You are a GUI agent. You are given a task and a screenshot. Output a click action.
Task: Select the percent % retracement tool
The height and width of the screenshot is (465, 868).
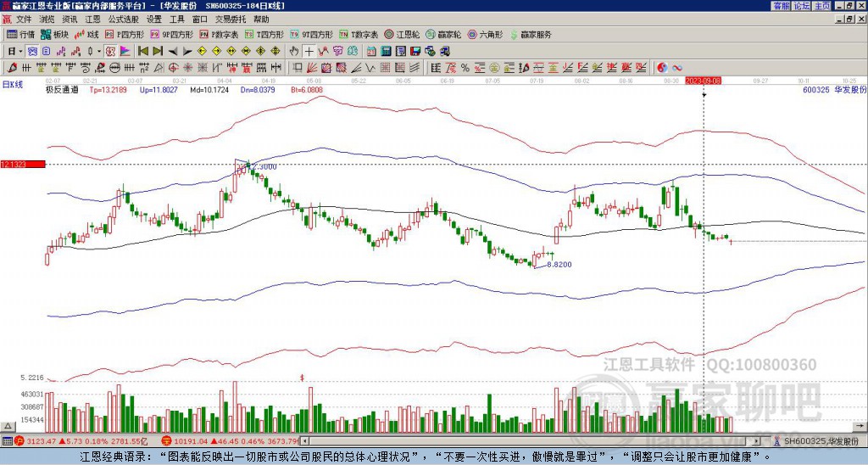(x=465, y=68)
